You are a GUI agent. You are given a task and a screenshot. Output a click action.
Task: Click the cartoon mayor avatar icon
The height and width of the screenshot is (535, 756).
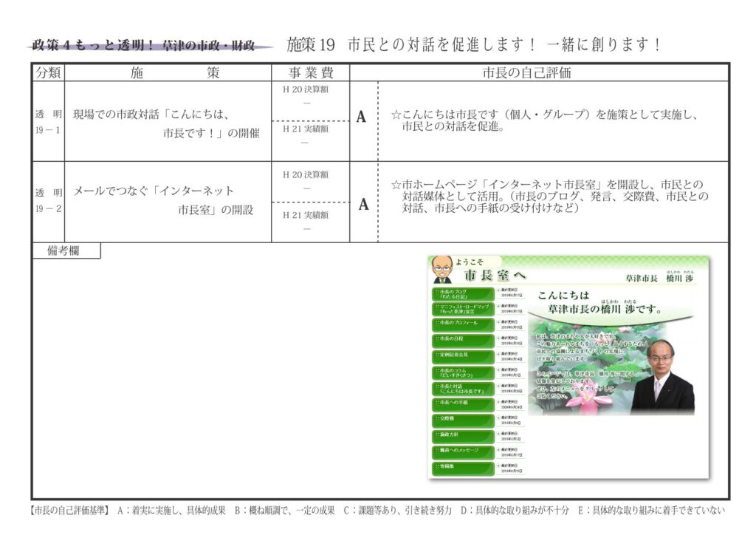tap(441, 270)
